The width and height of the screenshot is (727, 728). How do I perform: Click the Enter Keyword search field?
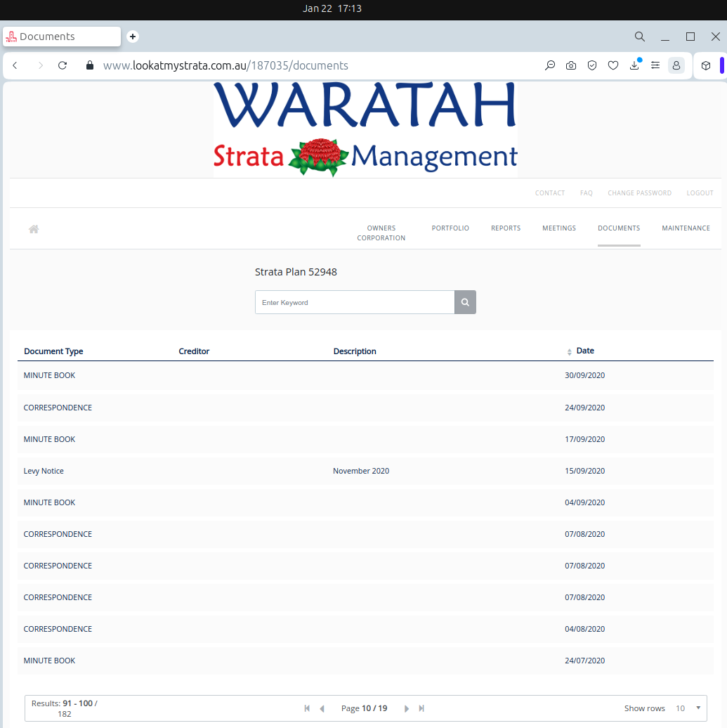pos(355,302)
